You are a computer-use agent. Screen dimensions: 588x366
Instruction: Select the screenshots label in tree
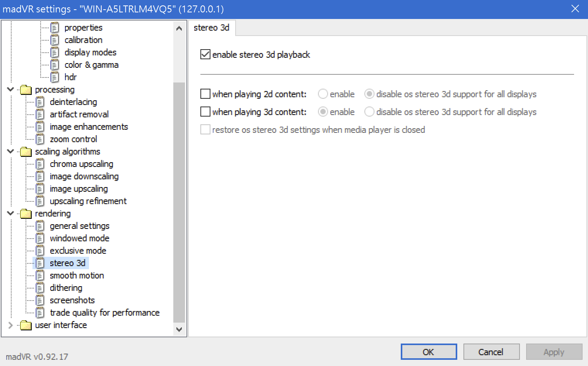(72, 300)
